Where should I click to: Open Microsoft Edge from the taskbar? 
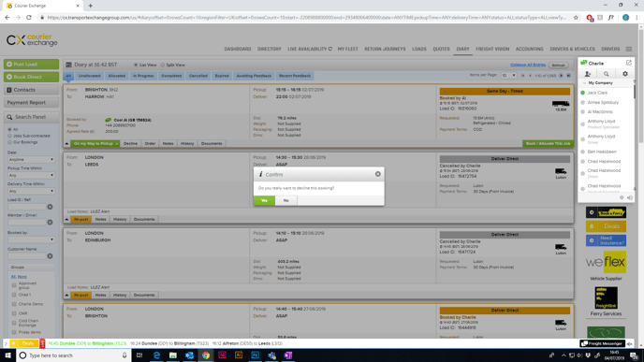point(156,355)
